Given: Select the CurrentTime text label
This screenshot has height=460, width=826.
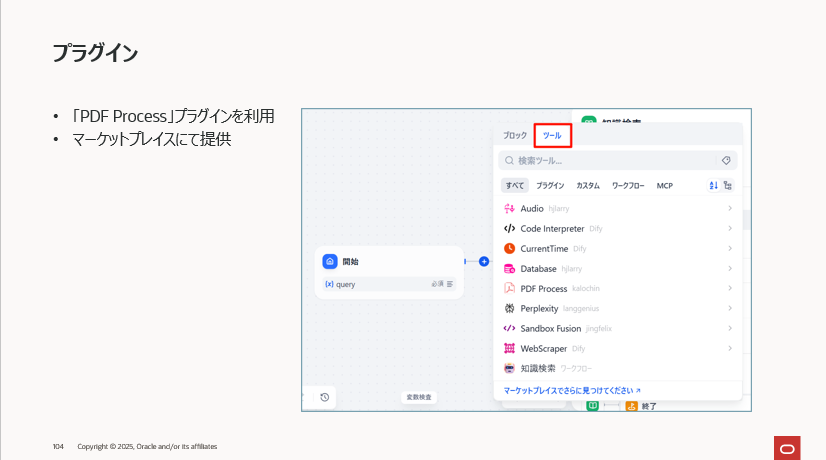Looking at the screenshot, I should click(x=544, y=249).
